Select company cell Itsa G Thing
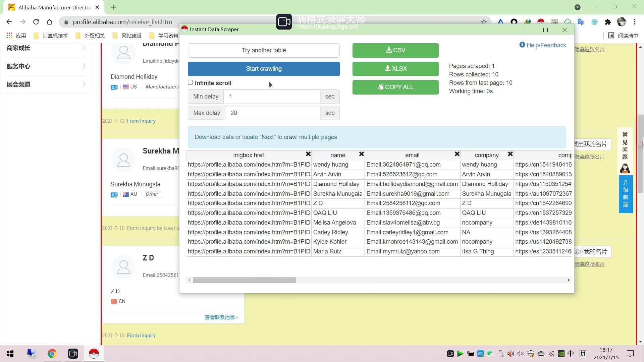This screenshot has width=644, height=362. [487, 251]
